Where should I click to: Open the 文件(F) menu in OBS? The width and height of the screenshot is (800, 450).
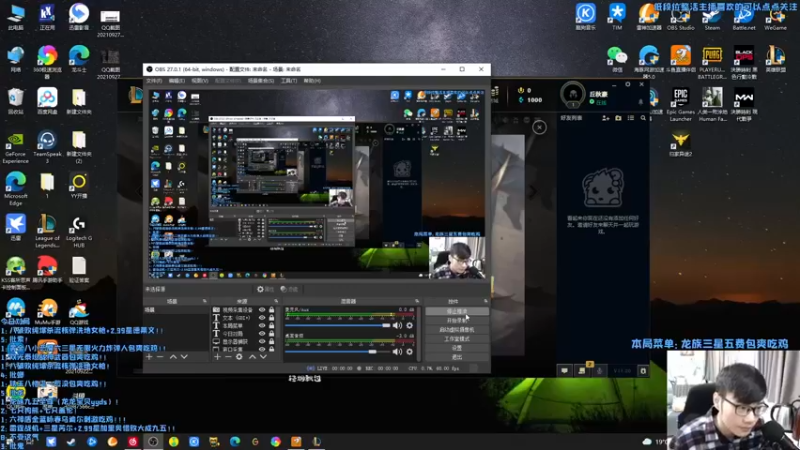coord(154,81)
